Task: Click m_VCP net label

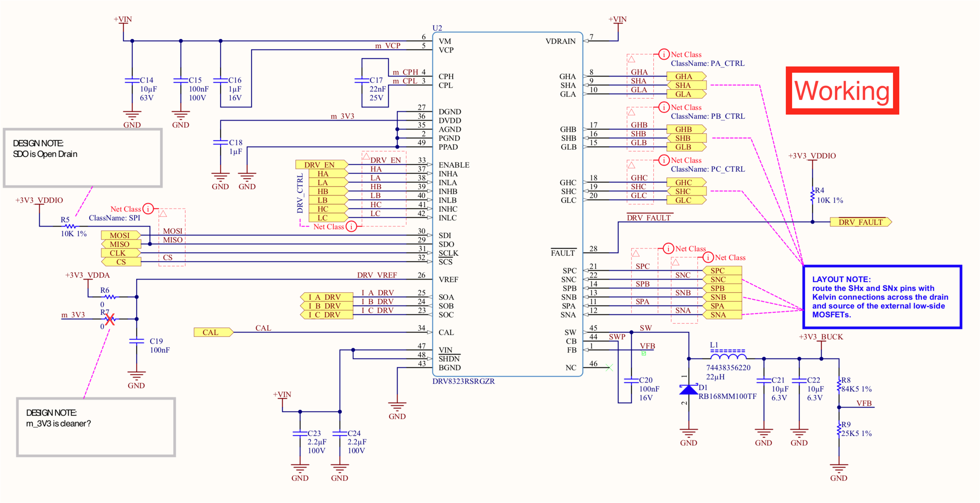Action: pyautogui.click(x=388, y=45)
